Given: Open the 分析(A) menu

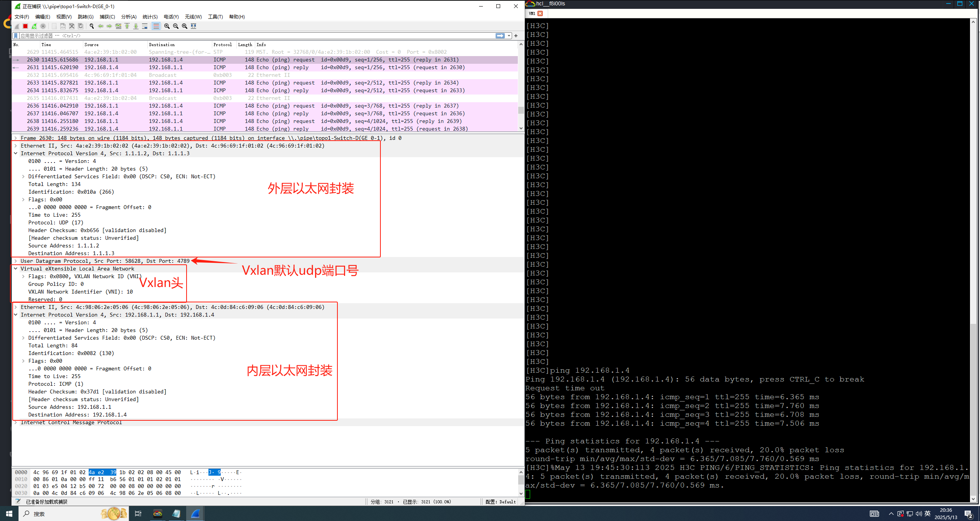Looking at the screenshot, I should coord(129,17).
